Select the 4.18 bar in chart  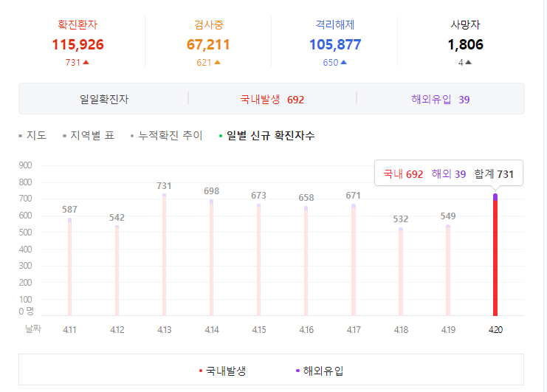point(401,272)
